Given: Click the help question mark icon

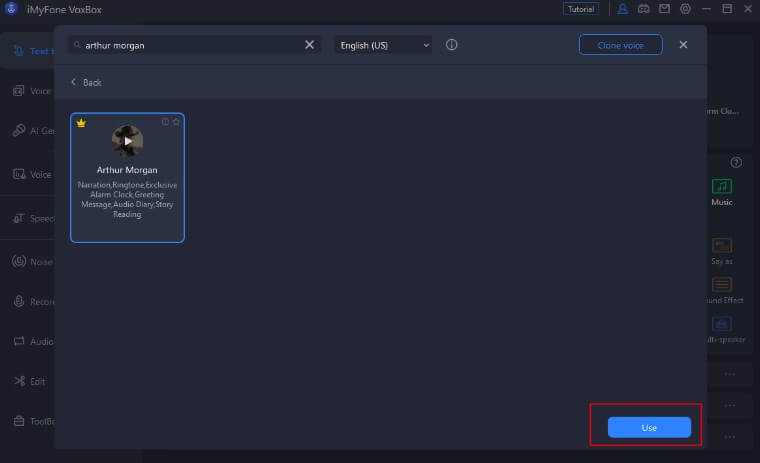Looking at the screenshot, I should click(736, 162).
